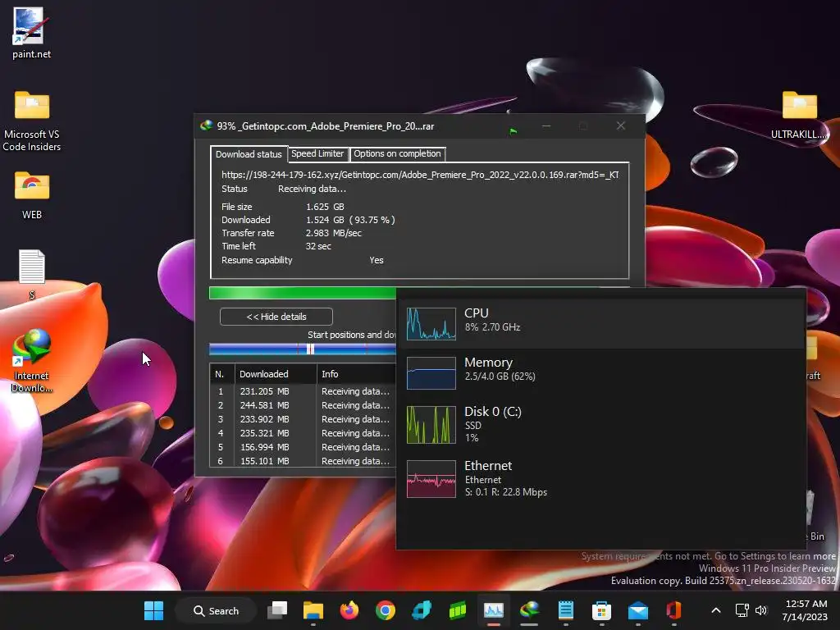The image size is (840, 630).
Task: Click the Transfer rate value 2.983 MB/sec
Action: pyautogui.click(x=333, y=233)
